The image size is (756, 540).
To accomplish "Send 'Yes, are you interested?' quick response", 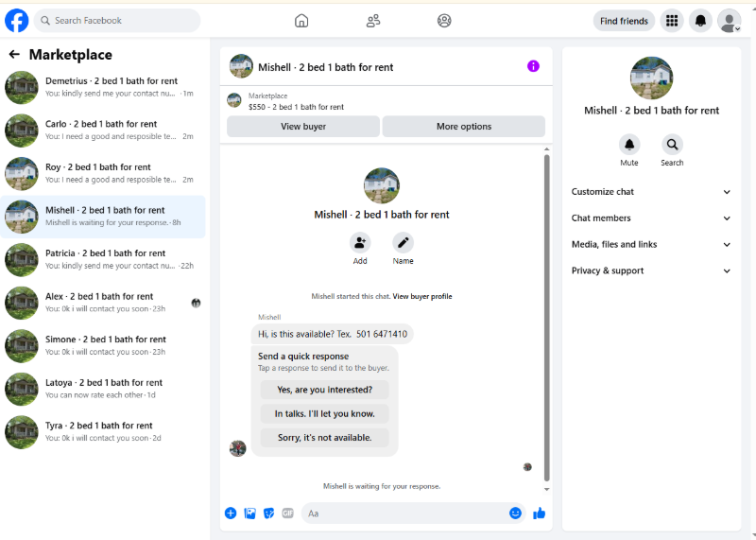I will point(324,390).
